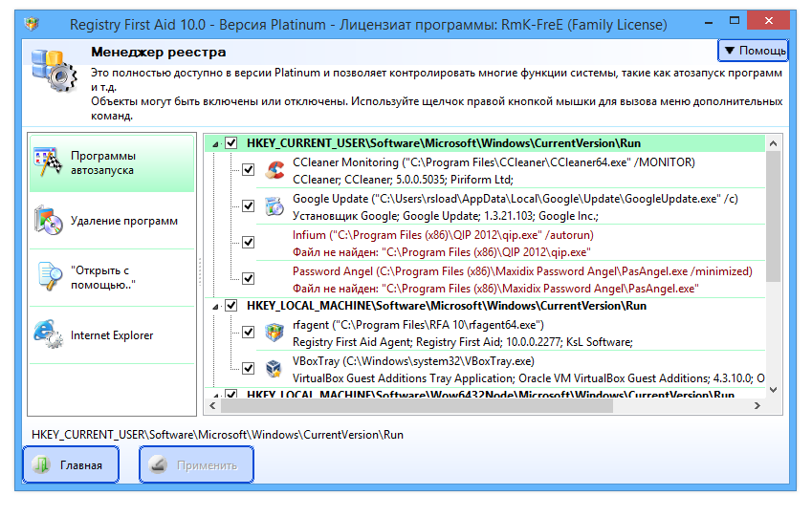812x517 pixels.
Task: Select the 'CCleaner Monitoring' entry text
Action: click(494, 162)
